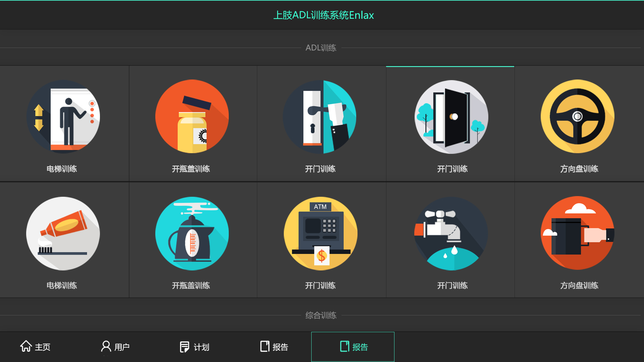
Task: Click 方向盘训练 label under steering wheel
Action: [x=579, y=169]
